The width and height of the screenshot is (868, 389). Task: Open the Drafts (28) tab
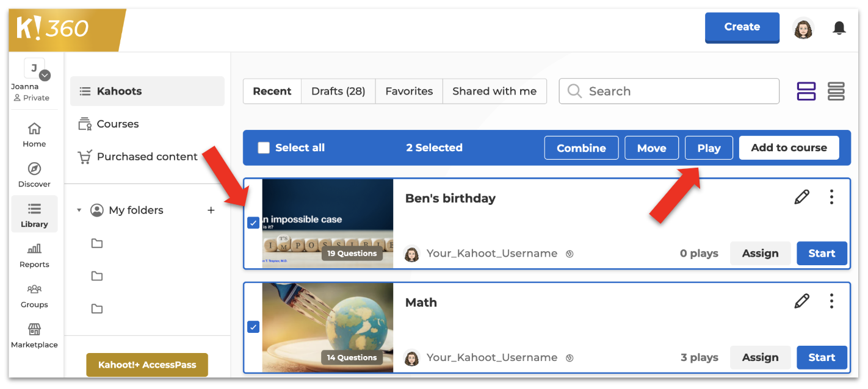[338, 91]
